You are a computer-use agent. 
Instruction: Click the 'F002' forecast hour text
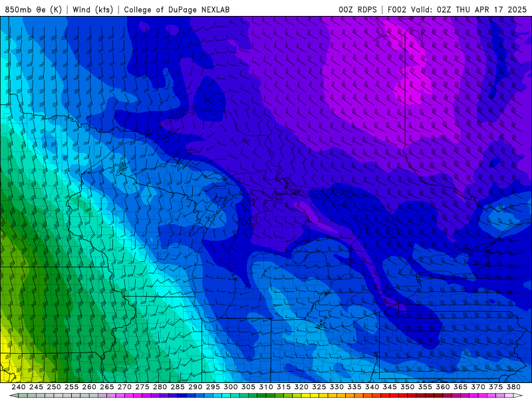(x=396, y=9)
